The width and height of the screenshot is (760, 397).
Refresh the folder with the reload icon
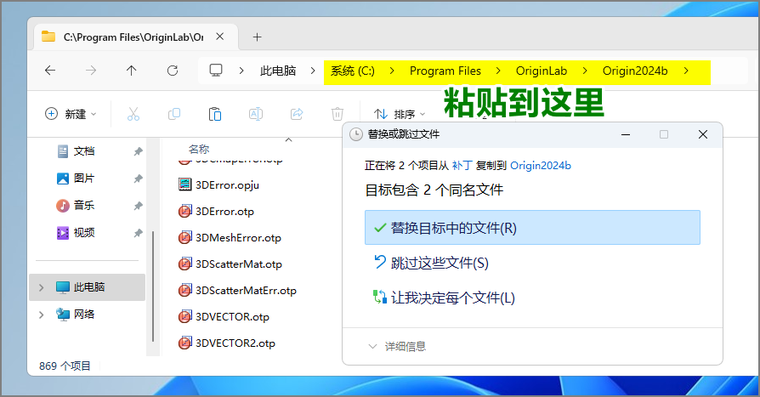pyautogui.click(x=172, y=71)
